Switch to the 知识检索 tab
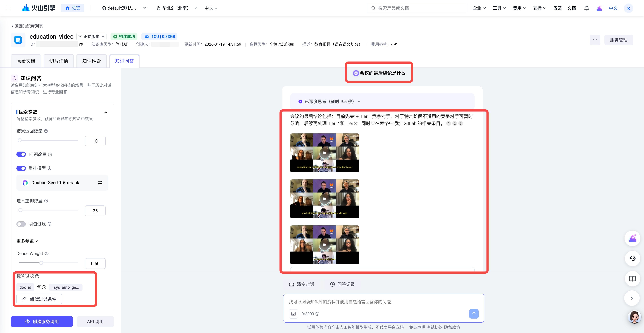 pyautogui.click(x=92, y=61)
